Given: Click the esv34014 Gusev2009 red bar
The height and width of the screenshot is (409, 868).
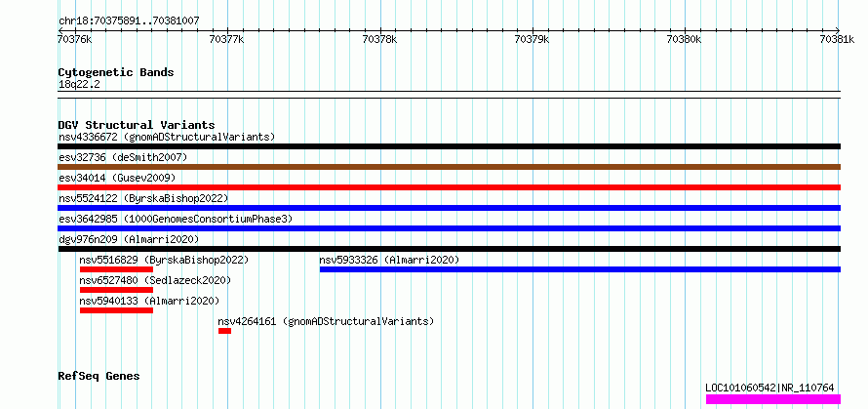Looking at the screenshot, I should point(449,187).
